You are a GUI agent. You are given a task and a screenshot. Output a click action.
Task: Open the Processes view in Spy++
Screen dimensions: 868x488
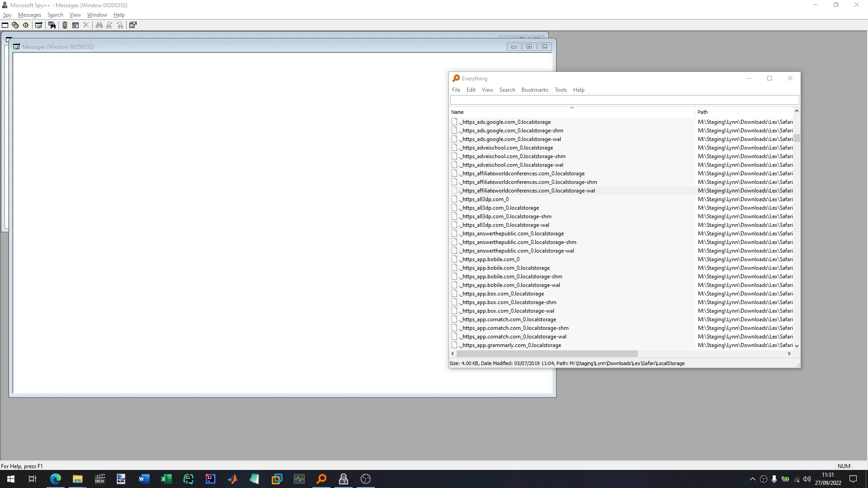click(15, 25)
